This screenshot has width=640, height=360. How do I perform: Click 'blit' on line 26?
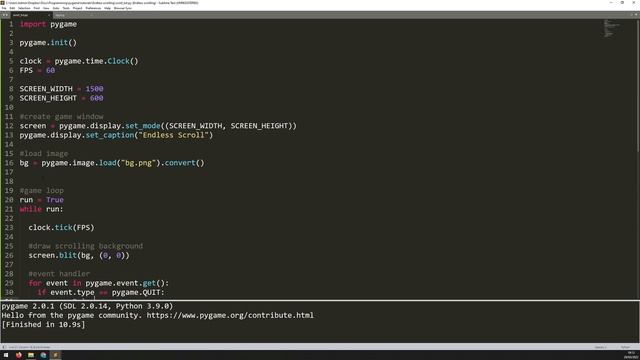coord(68,256)
